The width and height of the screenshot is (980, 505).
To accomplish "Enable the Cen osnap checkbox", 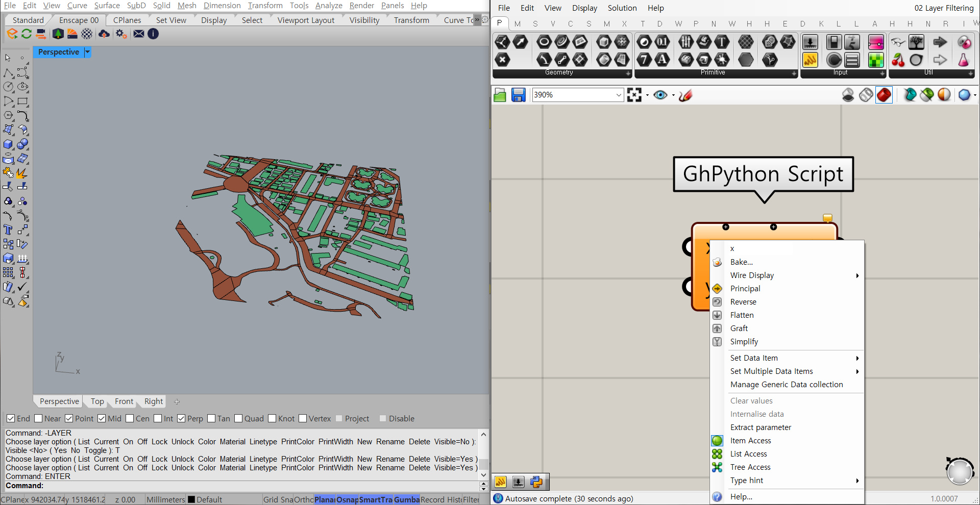I will point(130,419).
